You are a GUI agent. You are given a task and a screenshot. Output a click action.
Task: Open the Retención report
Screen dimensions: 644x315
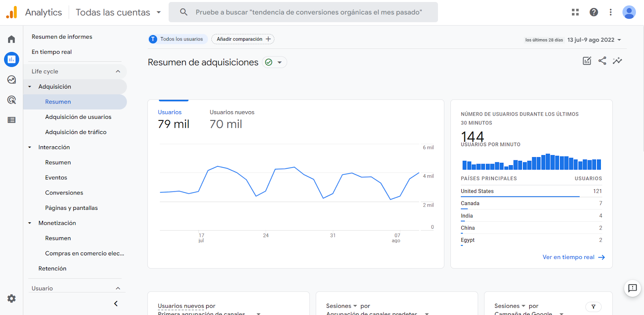[x=52, y=269]
